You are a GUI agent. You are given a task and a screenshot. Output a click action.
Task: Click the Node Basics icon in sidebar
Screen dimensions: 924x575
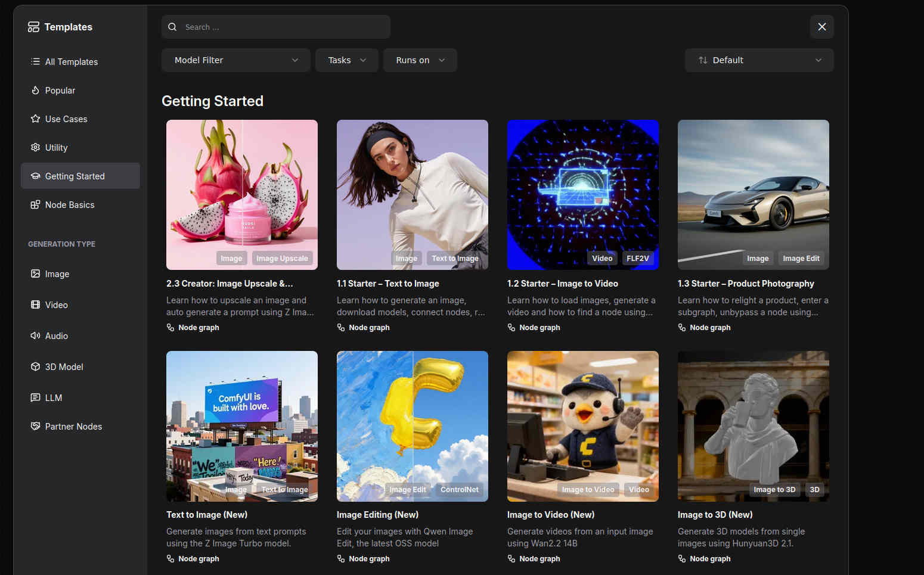35,205
